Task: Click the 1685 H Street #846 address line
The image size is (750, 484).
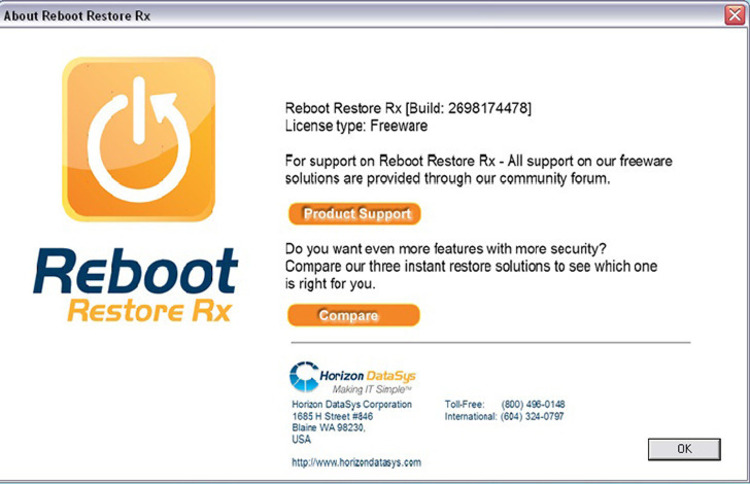Action: 332,416
